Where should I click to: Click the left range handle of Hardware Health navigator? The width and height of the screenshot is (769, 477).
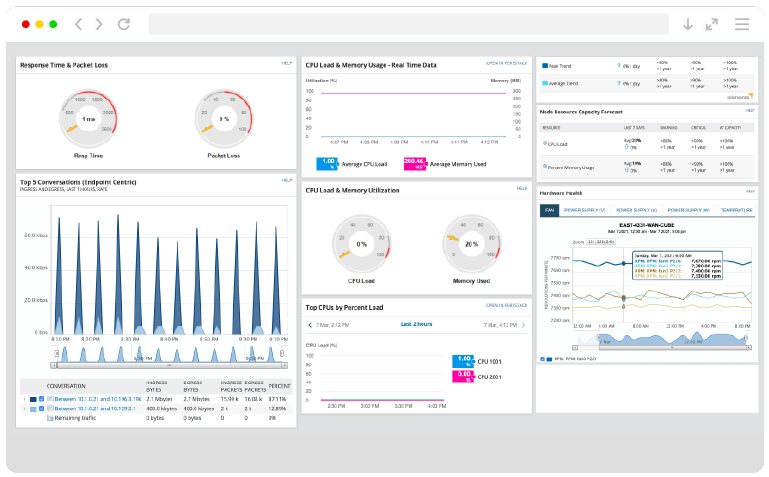[598, 338]
